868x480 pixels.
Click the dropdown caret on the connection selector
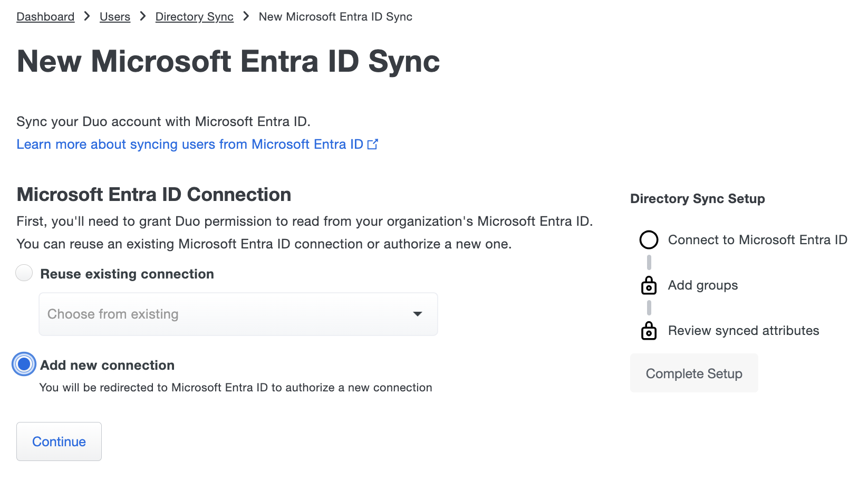point(418,314)
